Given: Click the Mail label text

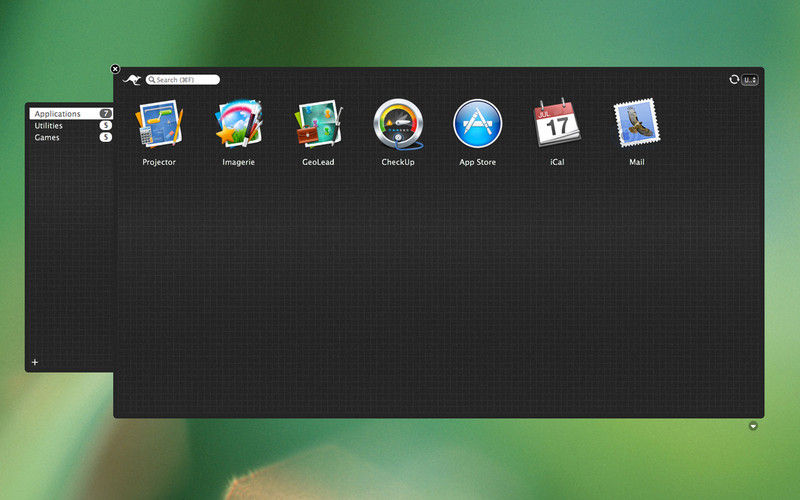Looking at the screenshot, I should 637,162.
